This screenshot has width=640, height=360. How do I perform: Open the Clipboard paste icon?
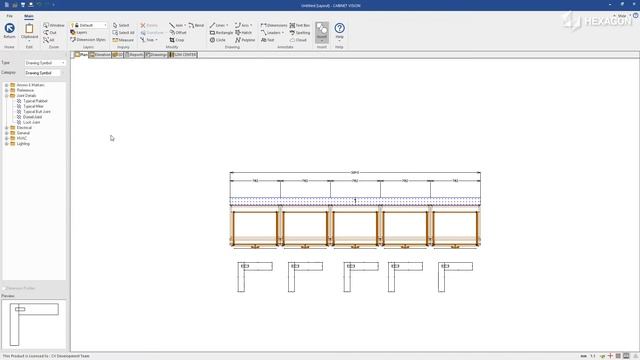[x=29, y=29]
